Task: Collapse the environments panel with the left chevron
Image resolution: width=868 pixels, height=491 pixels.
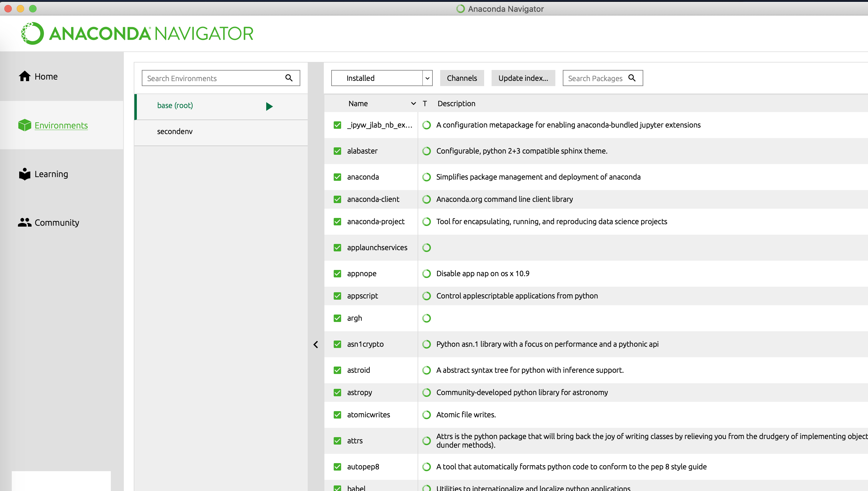Action: coord(315,344)
